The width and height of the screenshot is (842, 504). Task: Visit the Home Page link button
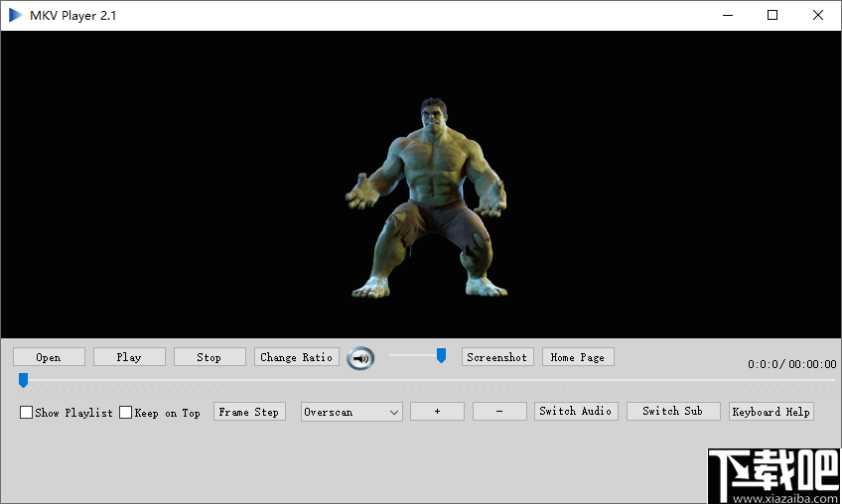[x=578, y=357]
